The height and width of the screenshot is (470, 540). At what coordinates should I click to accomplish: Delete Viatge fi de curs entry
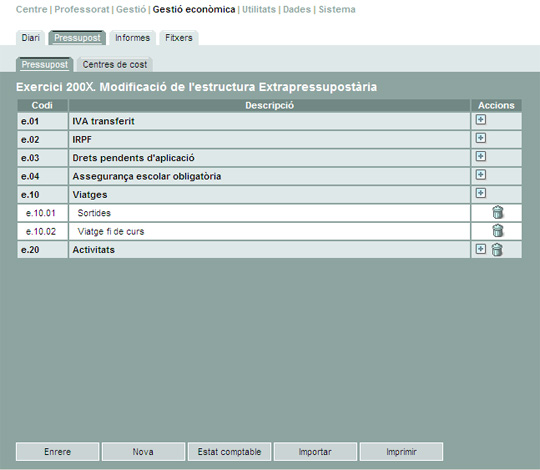tap(498, 230)
